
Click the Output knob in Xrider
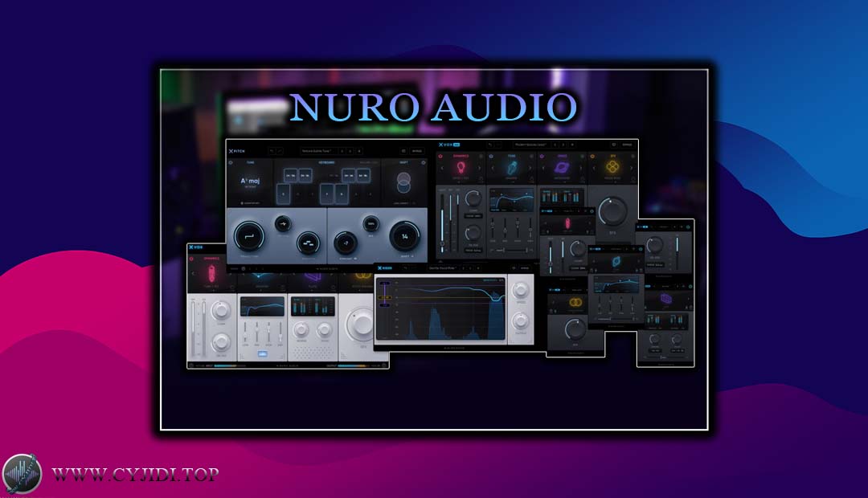(520, 320)
